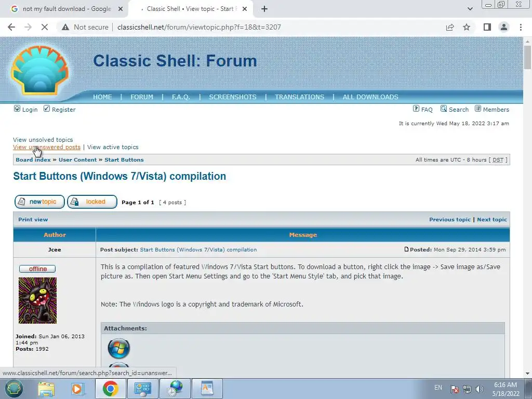This screenshot has width=532, height=399.
Task: Click the Login icon
Action: (17, 109)
